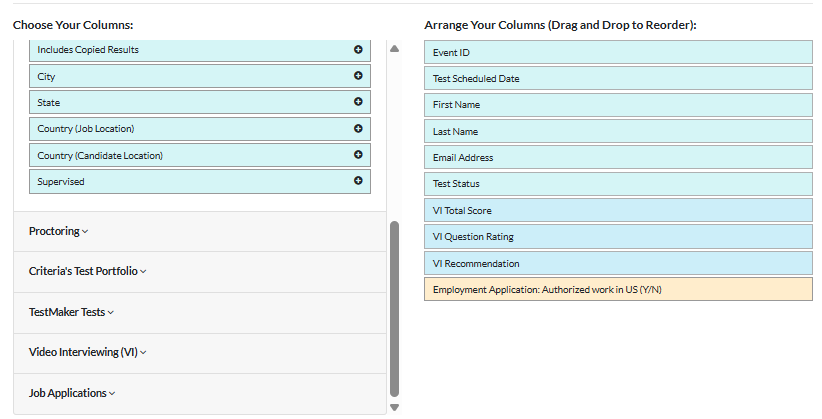Add Supervised column via its plus icon
This screenshot has width=822, height=419.
[358, 181]
